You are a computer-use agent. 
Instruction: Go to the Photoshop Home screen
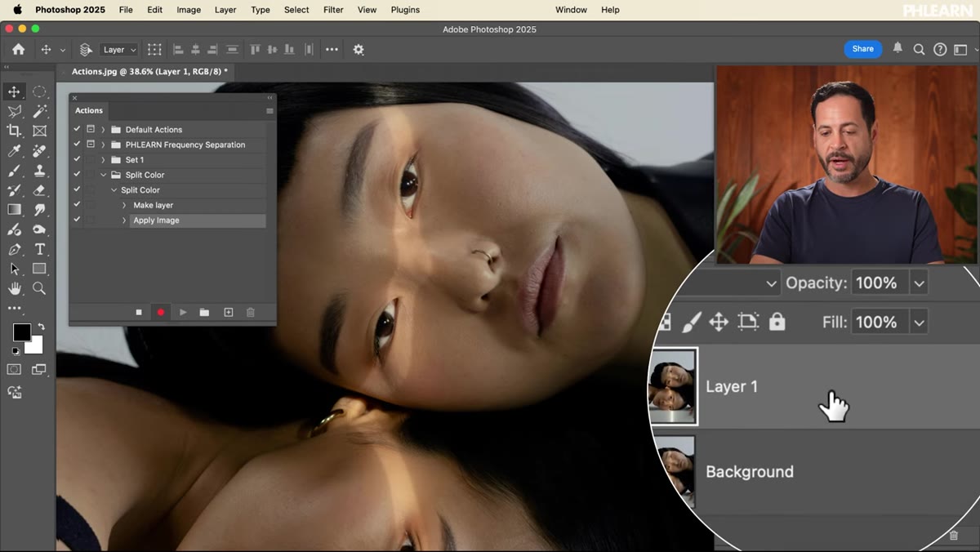pyautogui.click(x=18, y=49)
